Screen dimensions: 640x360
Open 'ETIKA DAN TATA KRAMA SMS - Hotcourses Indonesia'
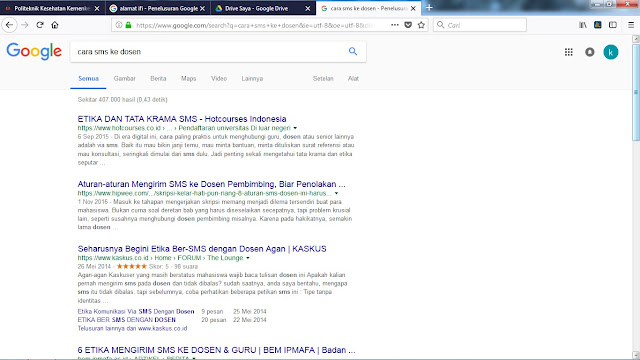tap(182, 119)
